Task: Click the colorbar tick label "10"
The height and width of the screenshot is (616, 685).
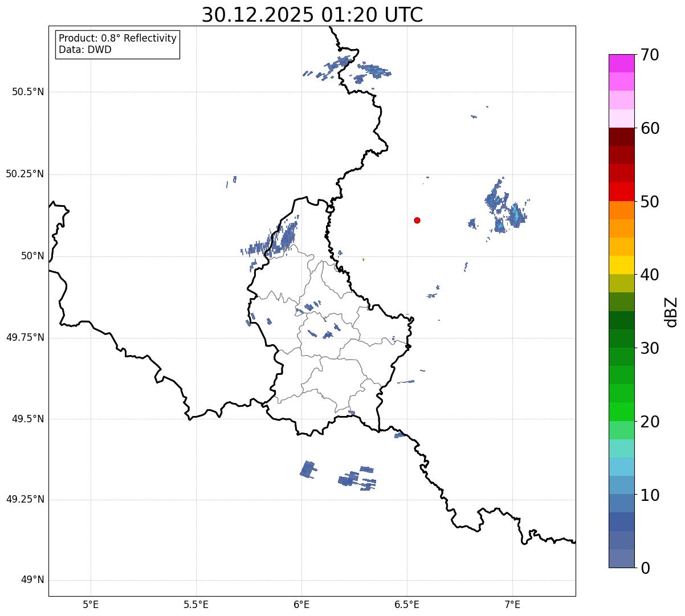Action: pyautogui.click(x=649, y=495)
